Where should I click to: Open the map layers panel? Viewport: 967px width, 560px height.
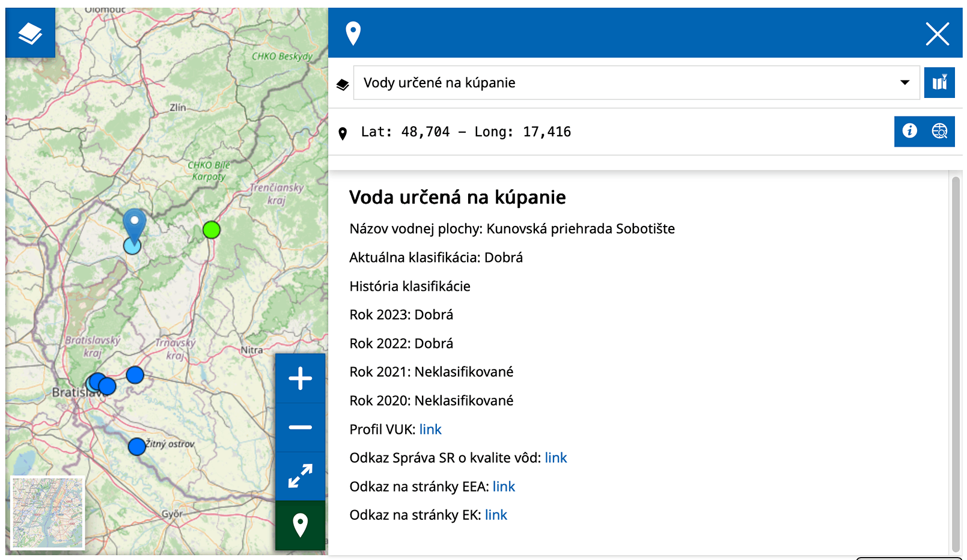(30, 33)
